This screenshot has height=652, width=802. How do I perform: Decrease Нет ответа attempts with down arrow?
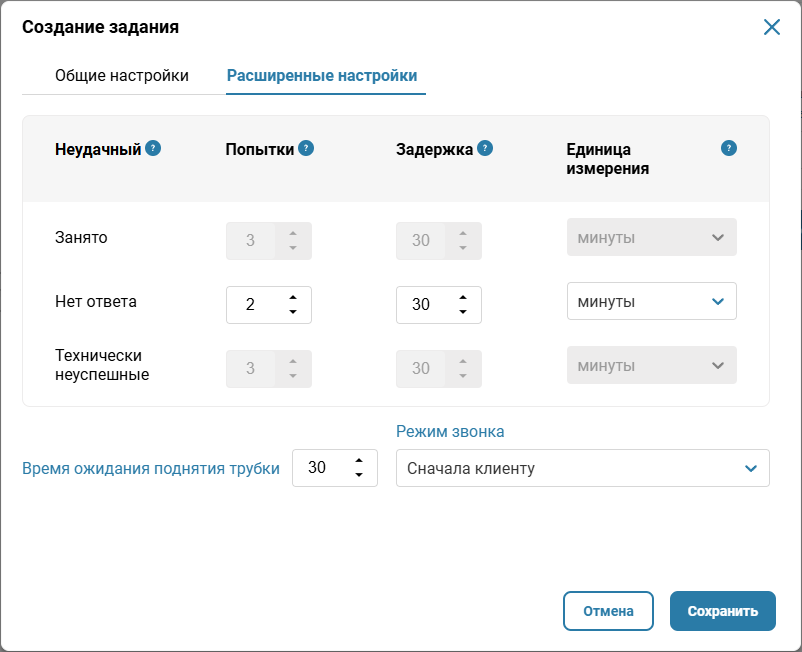293,311
